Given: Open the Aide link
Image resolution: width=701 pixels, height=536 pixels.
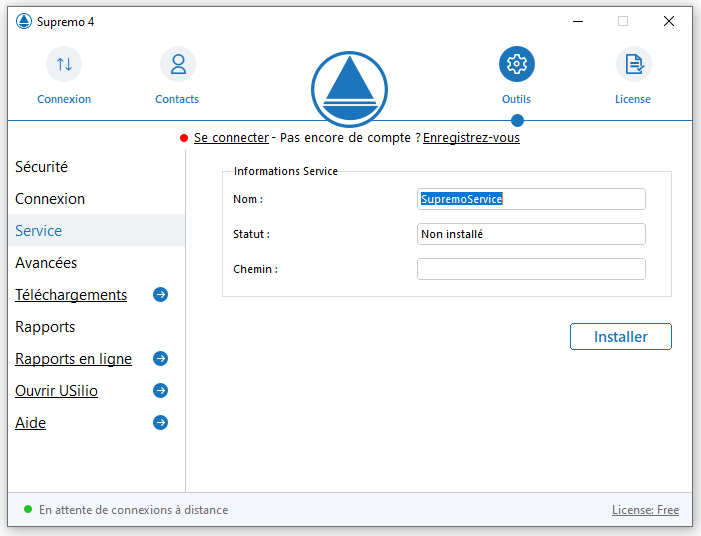Looking at the screenshot, I should point(30,423).
